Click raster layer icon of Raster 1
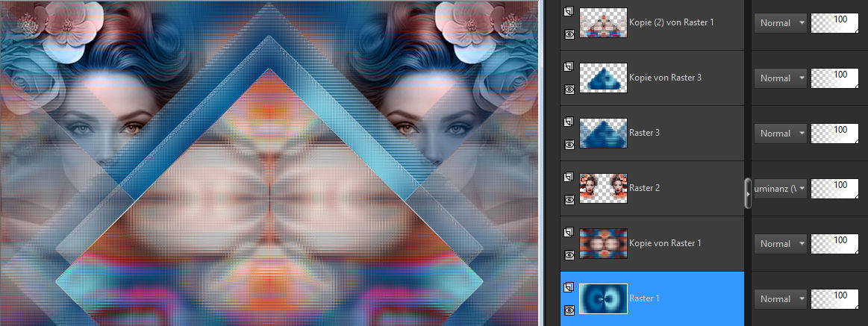868x326 pixels. click(x=569, y=287)
